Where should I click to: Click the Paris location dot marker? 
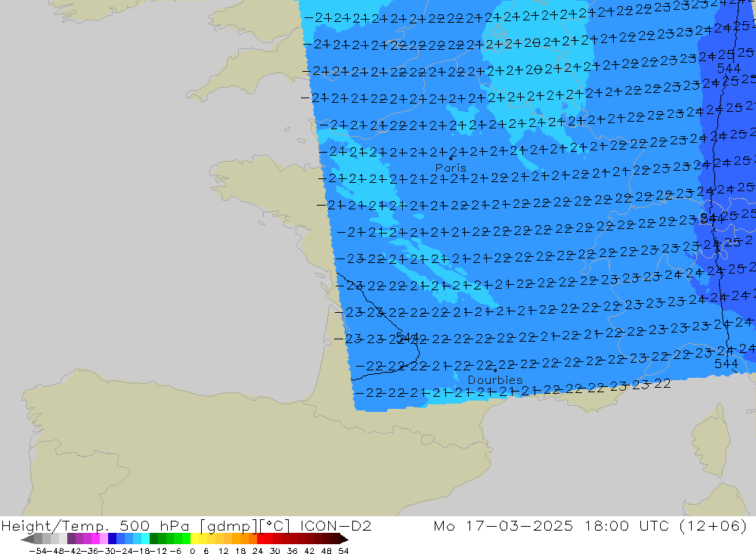(451, 158)
